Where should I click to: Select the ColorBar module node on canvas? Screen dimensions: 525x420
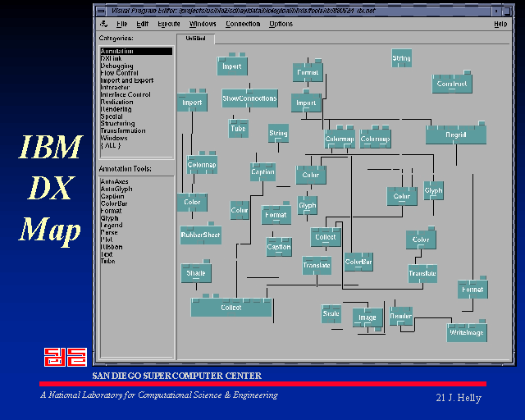pos(358,262)
